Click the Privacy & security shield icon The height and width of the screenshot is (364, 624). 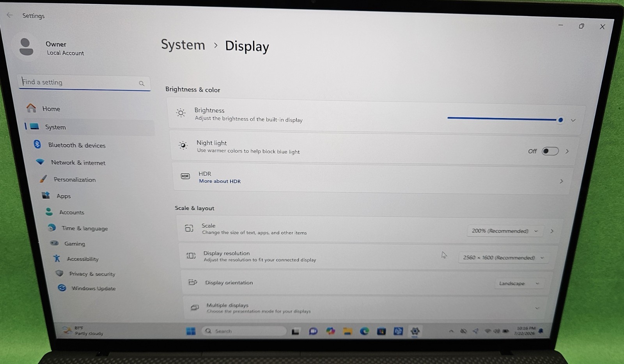[x=59, y=273]
